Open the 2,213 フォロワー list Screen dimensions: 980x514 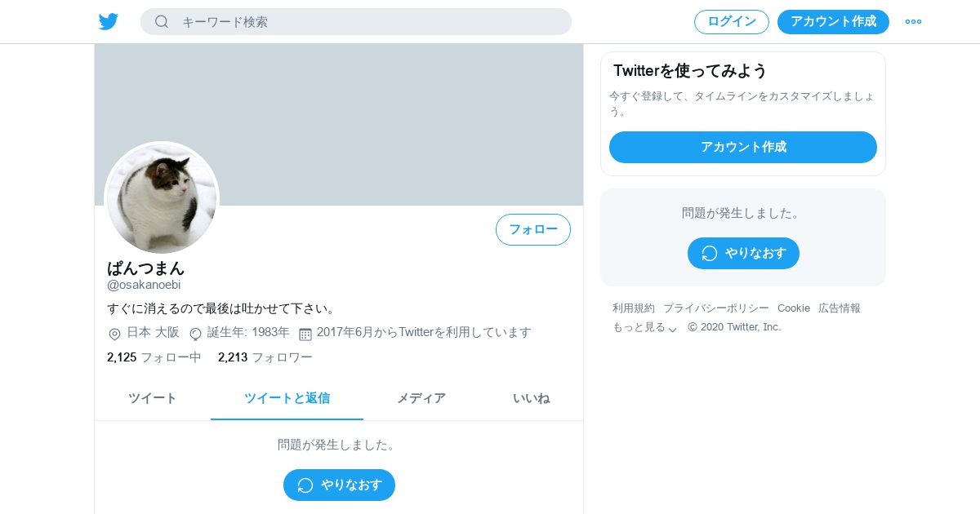point(265,357)
